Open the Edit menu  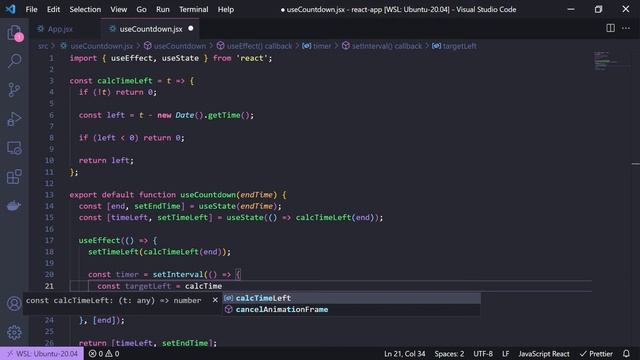click(53, 9)
